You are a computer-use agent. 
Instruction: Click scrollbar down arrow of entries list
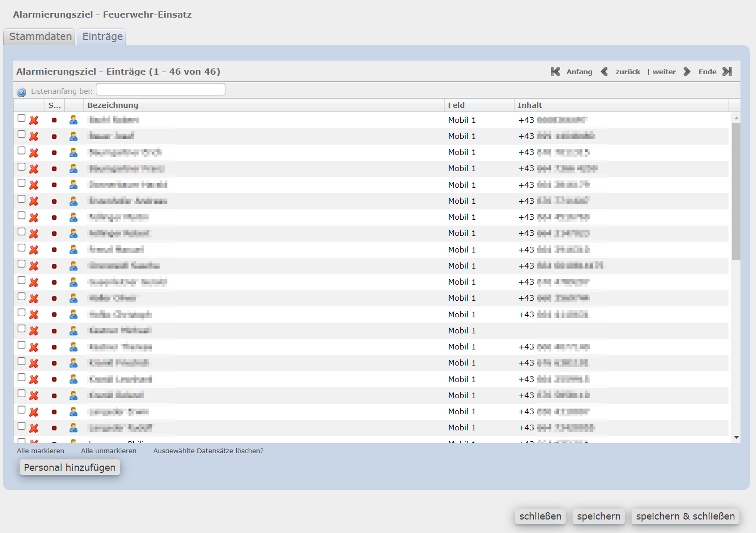pos(736,438)
